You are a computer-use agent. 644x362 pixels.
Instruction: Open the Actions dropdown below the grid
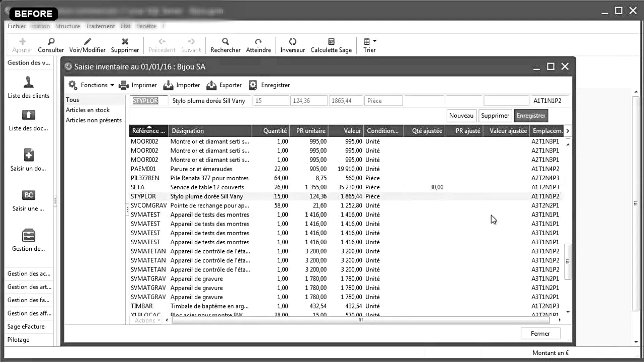click(x=146, y=320)
